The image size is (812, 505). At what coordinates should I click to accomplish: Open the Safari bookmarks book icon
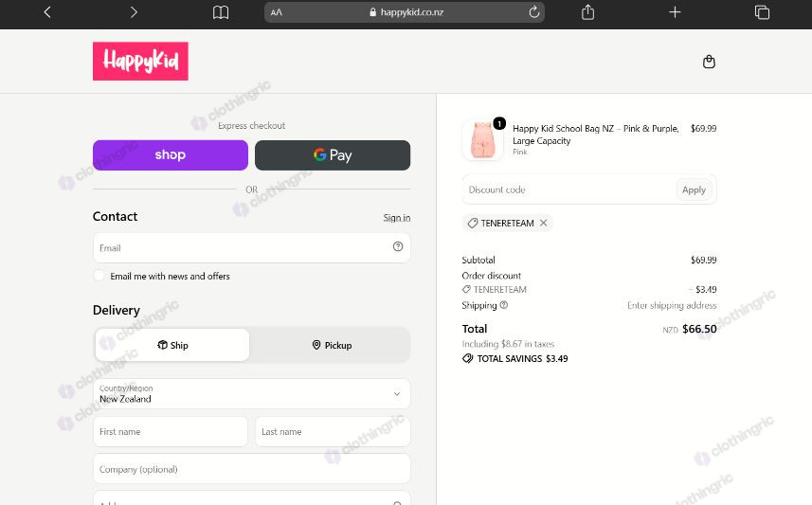221,12
